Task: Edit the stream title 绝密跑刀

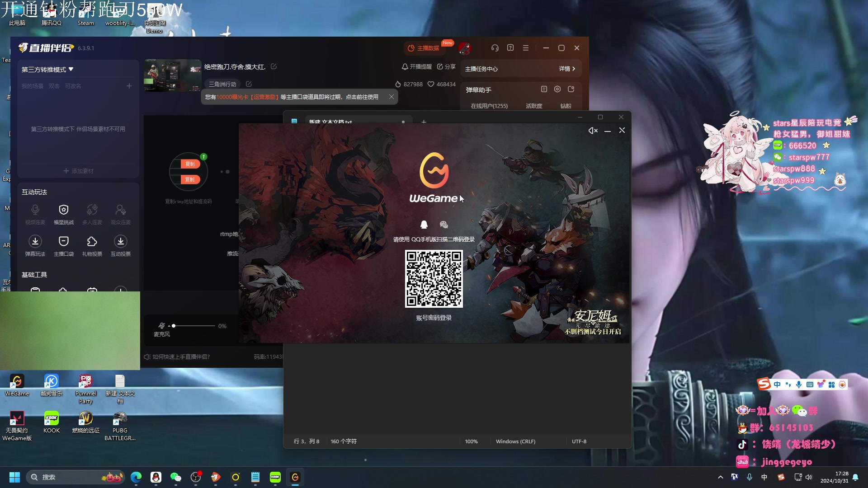Action: click(274, 66)
